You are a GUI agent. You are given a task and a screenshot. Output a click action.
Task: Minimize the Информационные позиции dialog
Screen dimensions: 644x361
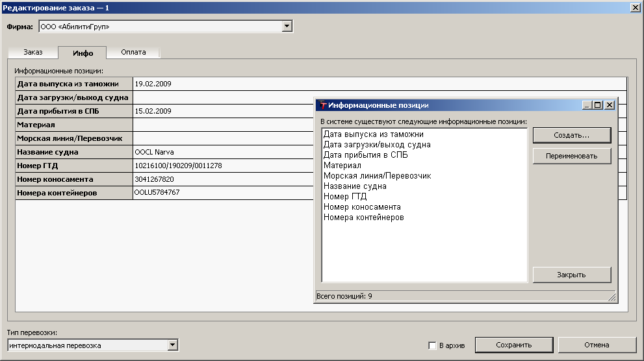click(587, 105)
